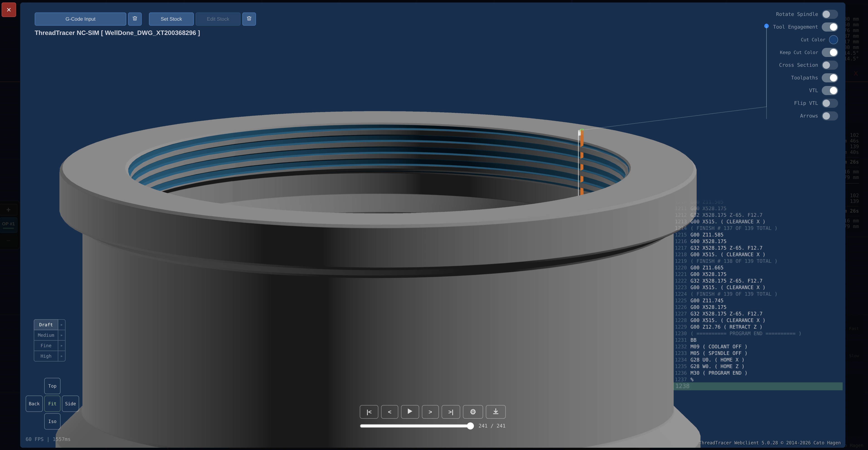Switch to the Iso view

(x=52, y=421)
